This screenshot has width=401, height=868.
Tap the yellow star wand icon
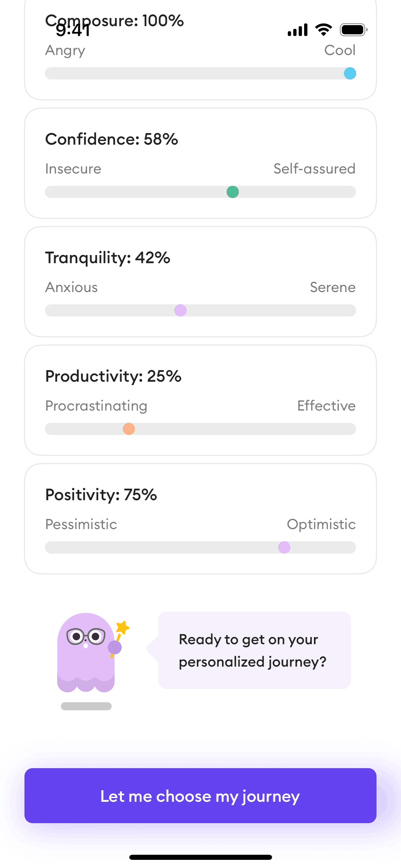(122, 628)
